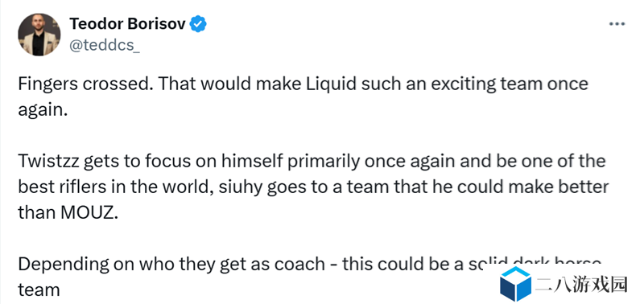This screenshot has width=644, height=304.
Task: Click the "Fingers crossed" opening sentence
Action: pyautogui.click(x=85, y=85)
